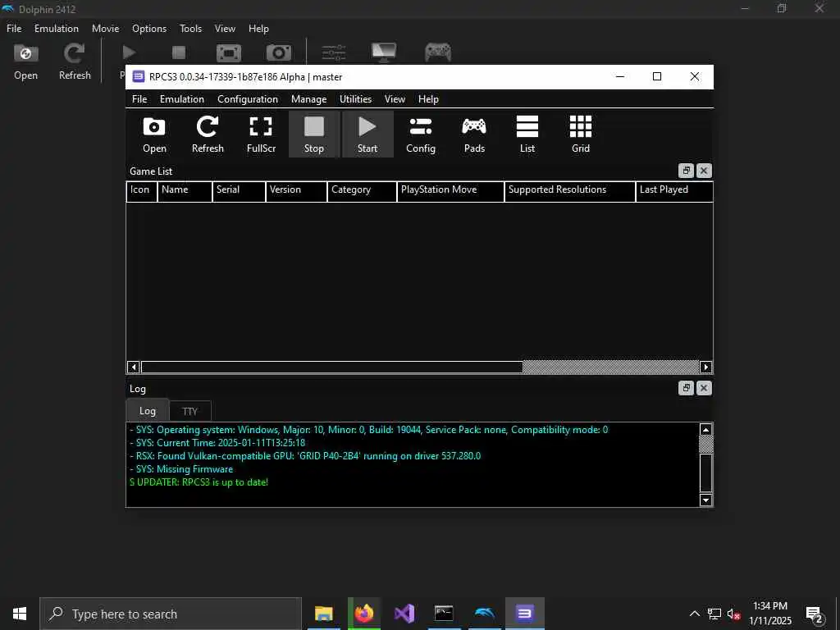Click the Operating system log line
The image size is (840, 630).
369,430
